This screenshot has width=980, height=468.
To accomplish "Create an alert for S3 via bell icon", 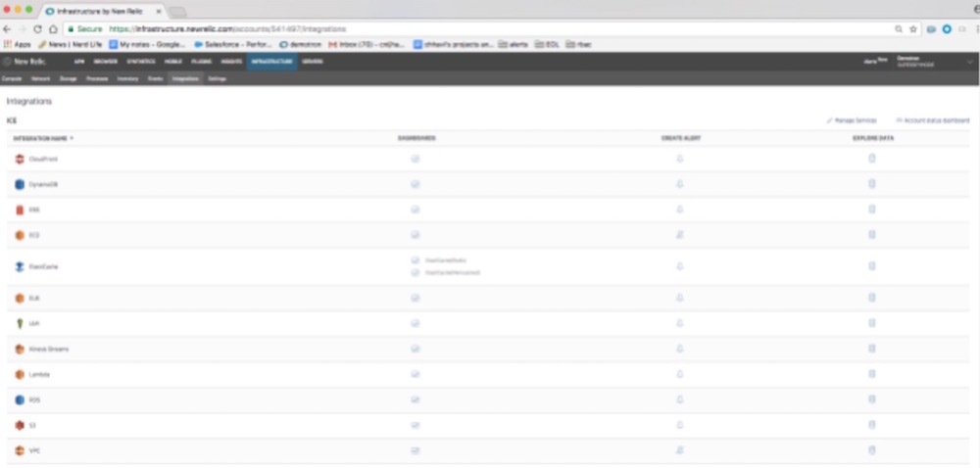I will tap(680, 425).
